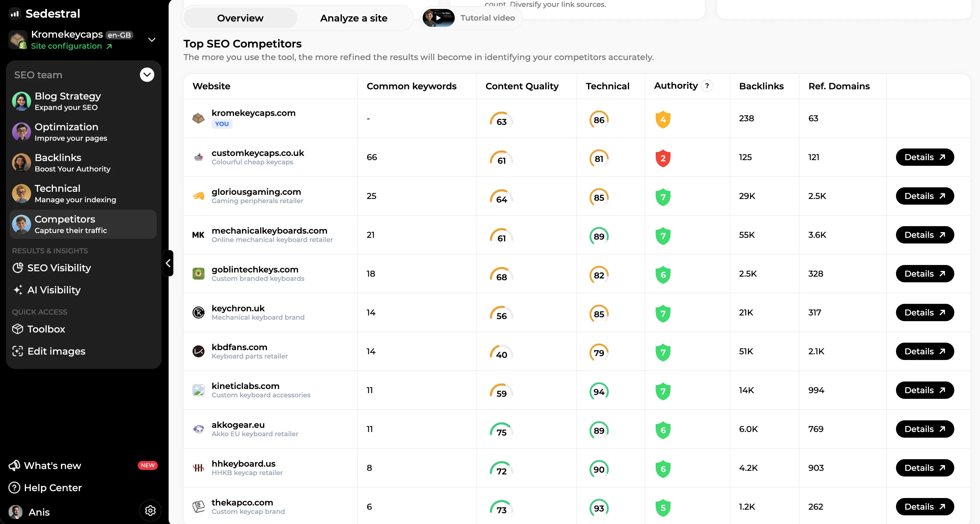Open settings gear icon
The height and width of the screenshot is (524, 980).
pos(150,511)
